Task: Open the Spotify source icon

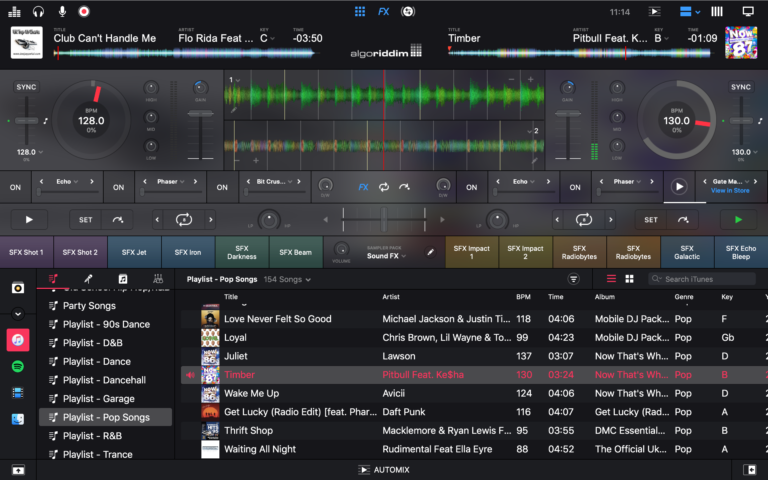Action: point(18,366)
